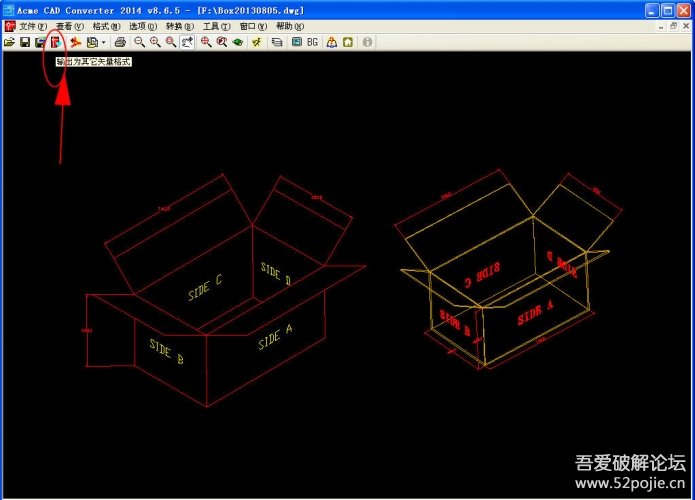Restore the inner document window
Viewport: 695px width, 500px height.
pyautogui.click(x=673, y=27)
